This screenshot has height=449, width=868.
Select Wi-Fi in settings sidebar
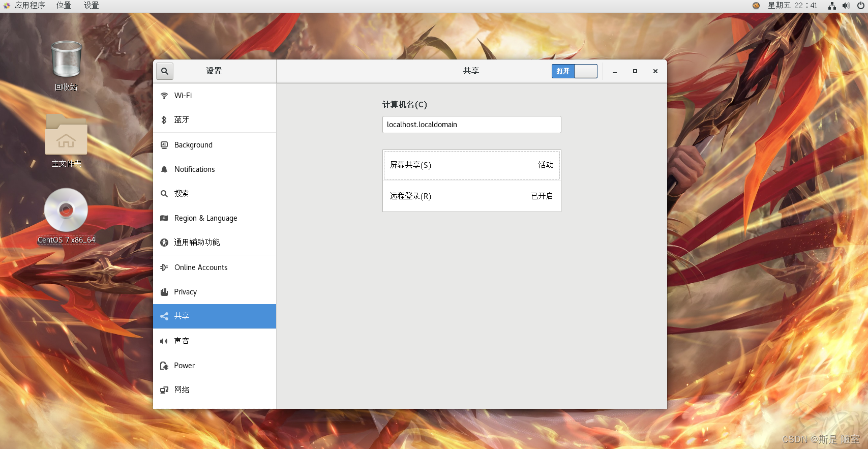click(x=215, y=96)
